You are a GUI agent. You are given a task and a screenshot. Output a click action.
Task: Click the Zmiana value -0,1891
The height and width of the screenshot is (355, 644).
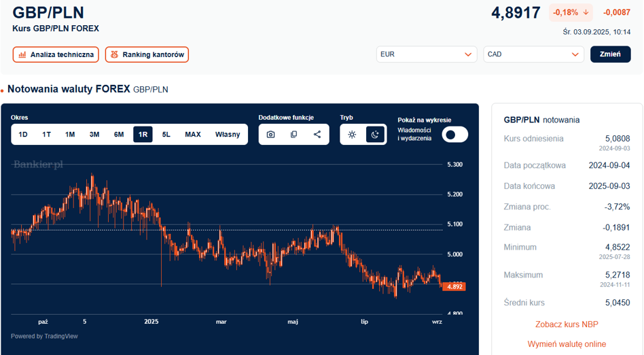coord(616,227)
